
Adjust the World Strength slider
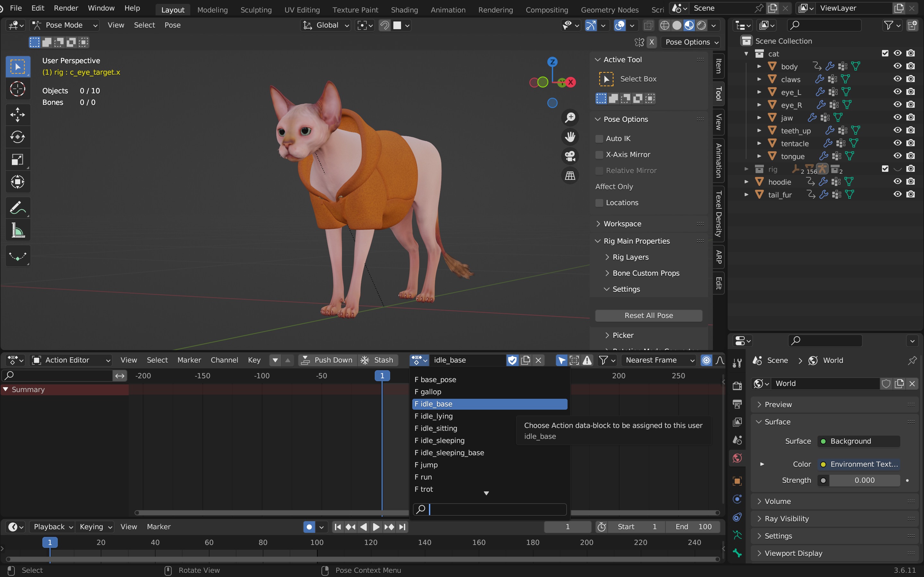click(864, 480)
